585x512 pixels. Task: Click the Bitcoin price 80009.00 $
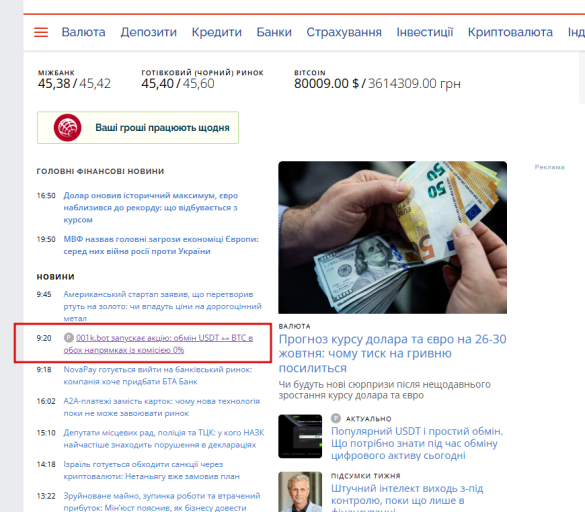pos(326,84)
